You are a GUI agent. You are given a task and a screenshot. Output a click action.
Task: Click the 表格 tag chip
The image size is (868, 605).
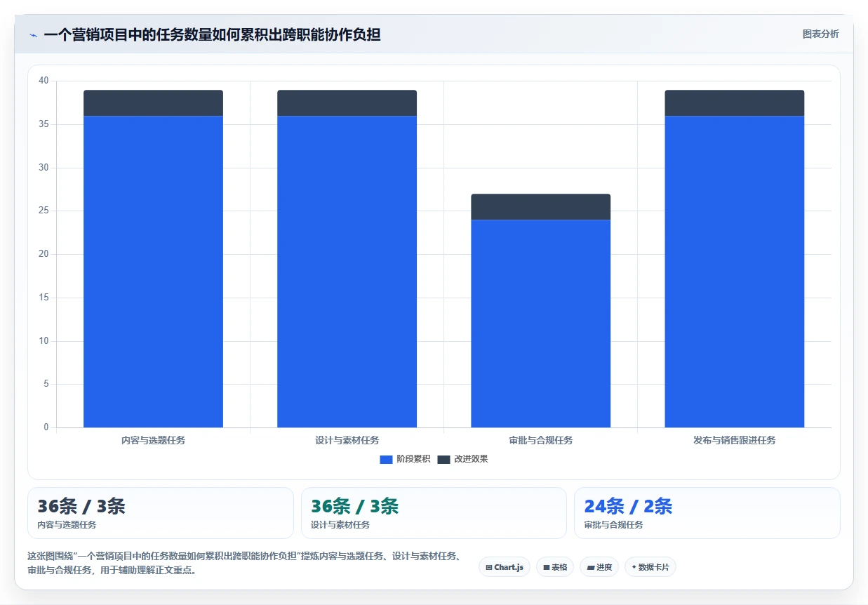click(x=555, y=567)
